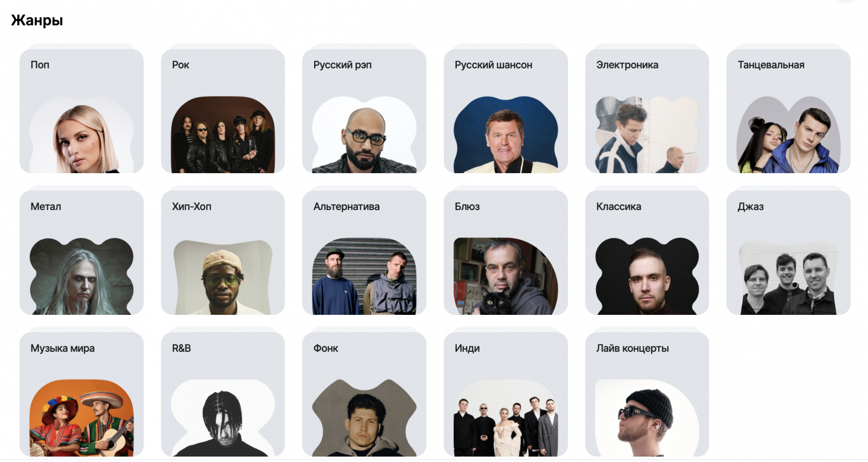Click the blonde artist photo in Поп
The image size is (868, 462).
[81, 135]
